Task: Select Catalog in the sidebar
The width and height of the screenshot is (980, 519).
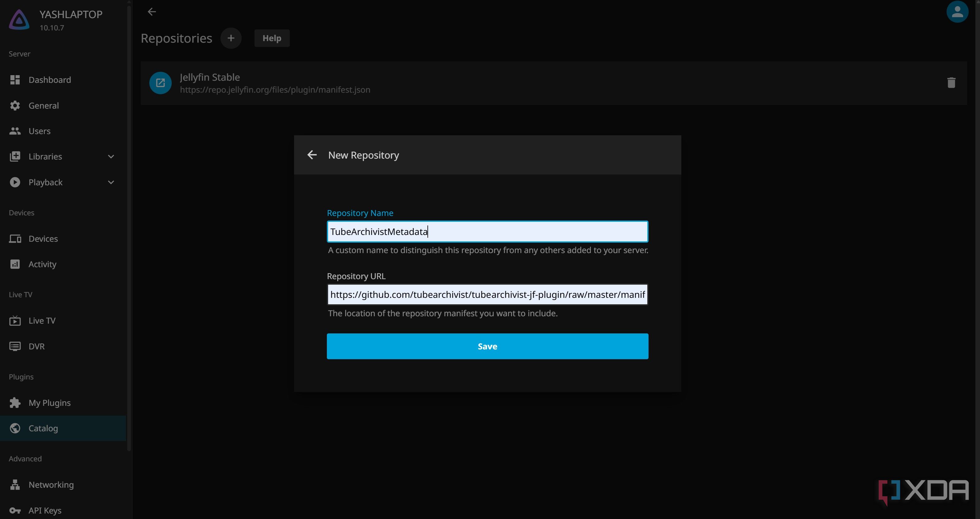Action: [63, 428]
